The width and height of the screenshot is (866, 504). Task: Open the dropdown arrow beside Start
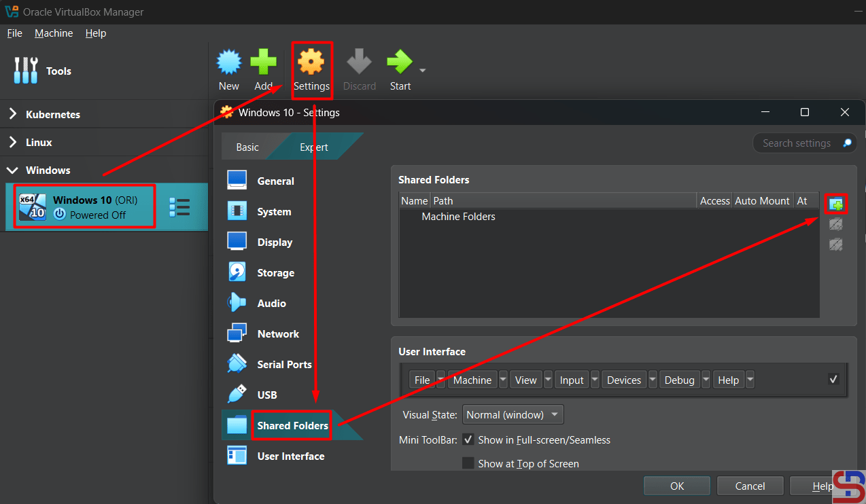423,71
